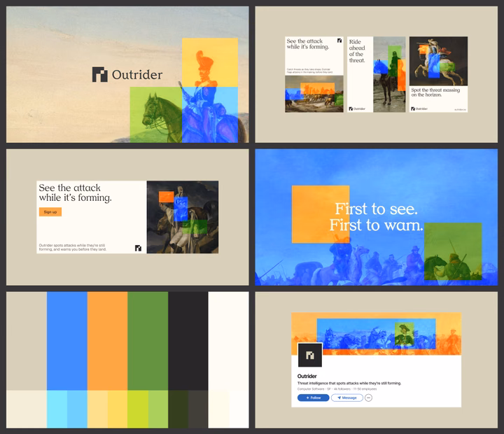
Task: Open the tall 'Ride ahead of the threat' ad card
Action: pos(377,74)
